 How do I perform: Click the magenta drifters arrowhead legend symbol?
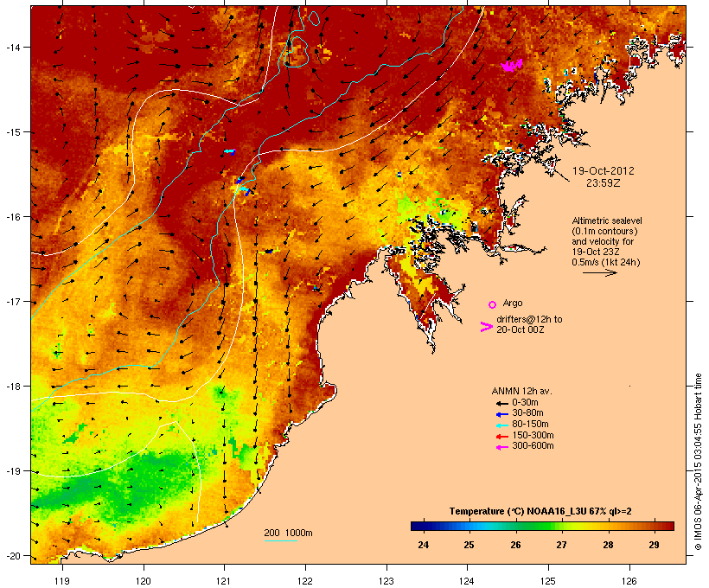pos(486,327)
